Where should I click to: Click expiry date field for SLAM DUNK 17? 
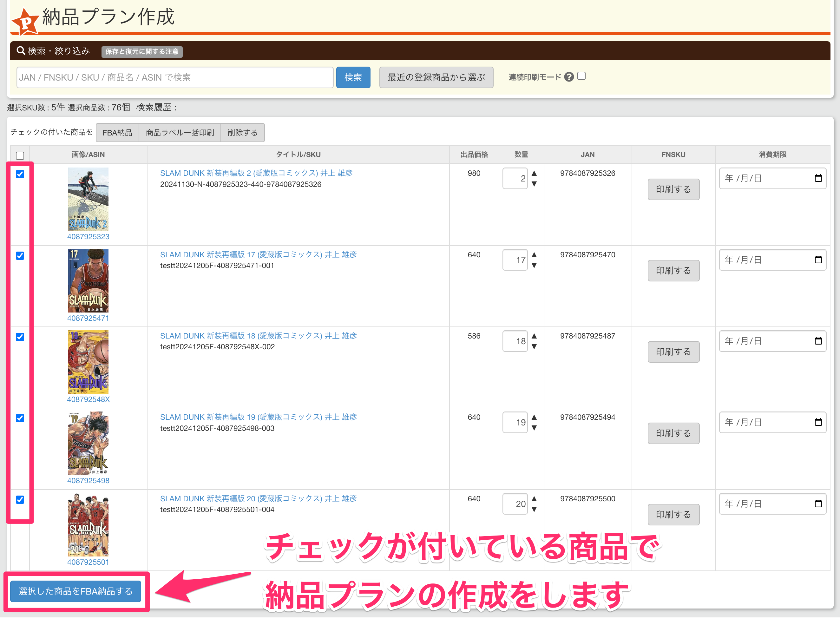pyautogui.click(x=772, y=260)
